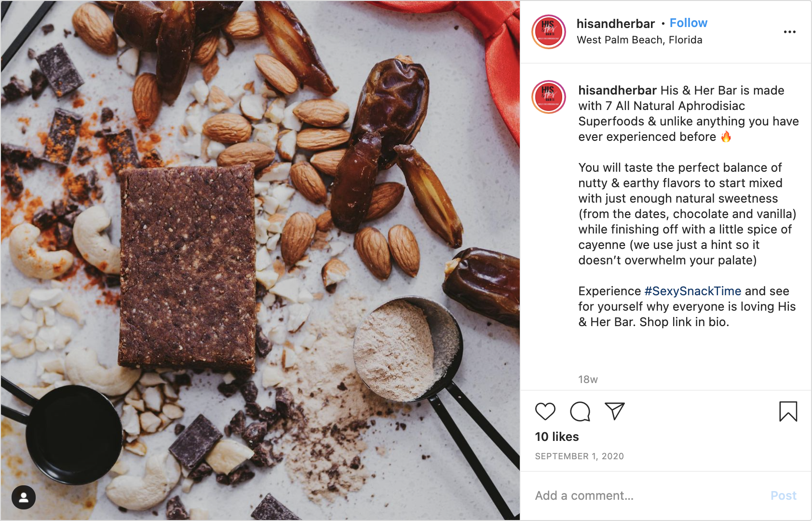The height and width of the screenshot is (521, 812).
Task: Click the hisandherbar username in the caption
Action: point(618,90)
